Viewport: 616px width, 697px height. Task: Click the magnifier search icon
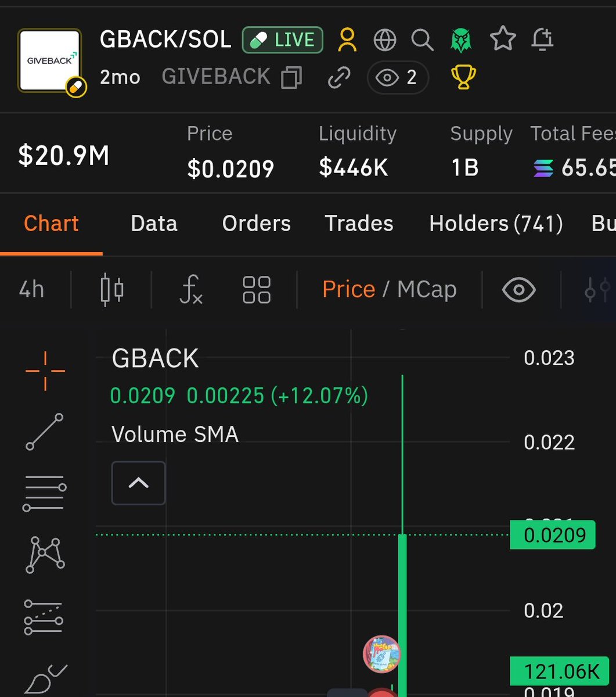coord(422,40)
